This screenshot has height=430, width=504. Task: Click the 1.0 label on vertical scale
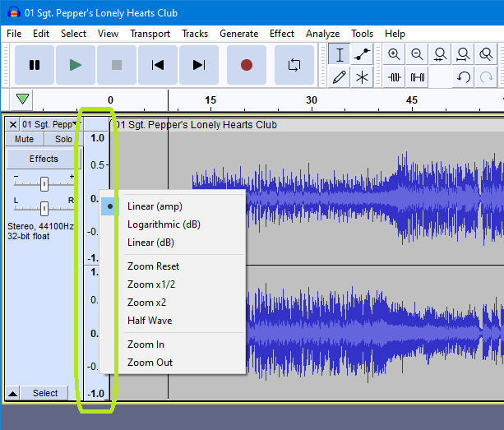[x=97, y=138]
